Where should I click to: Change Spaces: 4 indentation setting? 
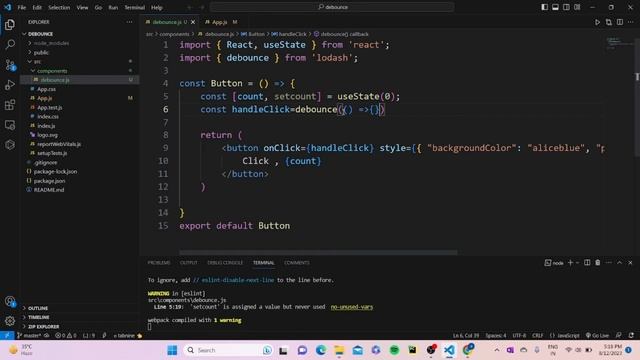point(496,336)
